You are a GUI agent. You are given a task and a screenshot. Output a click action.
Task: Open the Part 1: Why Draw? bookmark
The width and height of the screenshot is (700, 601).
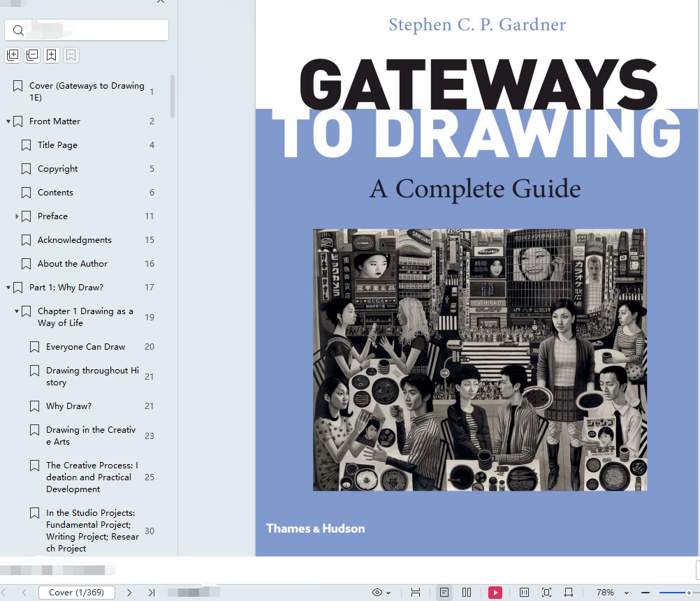(x=66, y=288)
